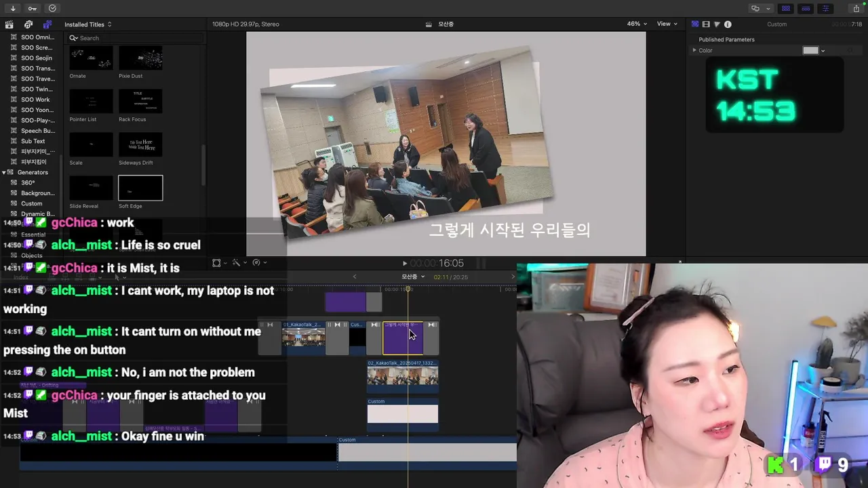Open the Video inspector filmstrip tab
The width and height of the screenshot is (868, 488).
706,24
